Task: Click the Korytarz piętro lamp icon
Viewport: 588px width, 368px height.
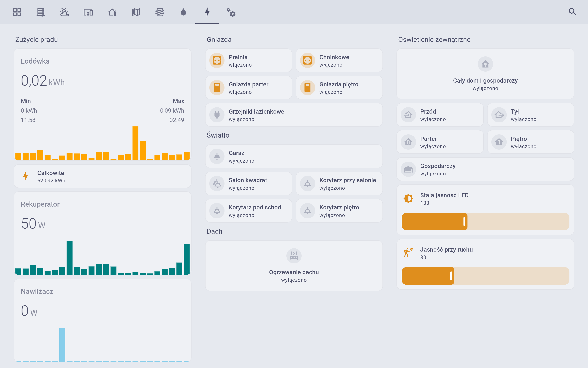Action: 307,211
